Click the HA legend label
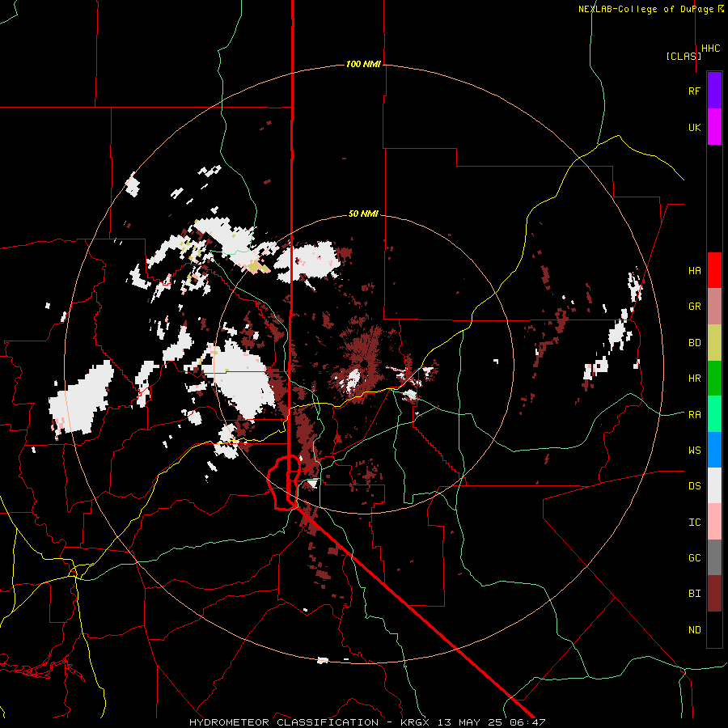The image size is (728, 728). click(694, 271)
